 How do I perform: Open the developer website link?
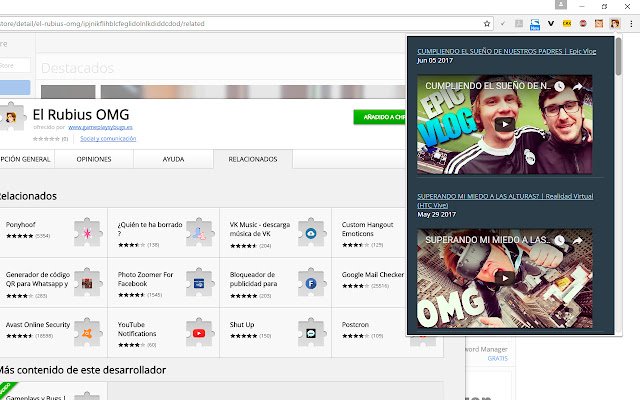(100, 127)
